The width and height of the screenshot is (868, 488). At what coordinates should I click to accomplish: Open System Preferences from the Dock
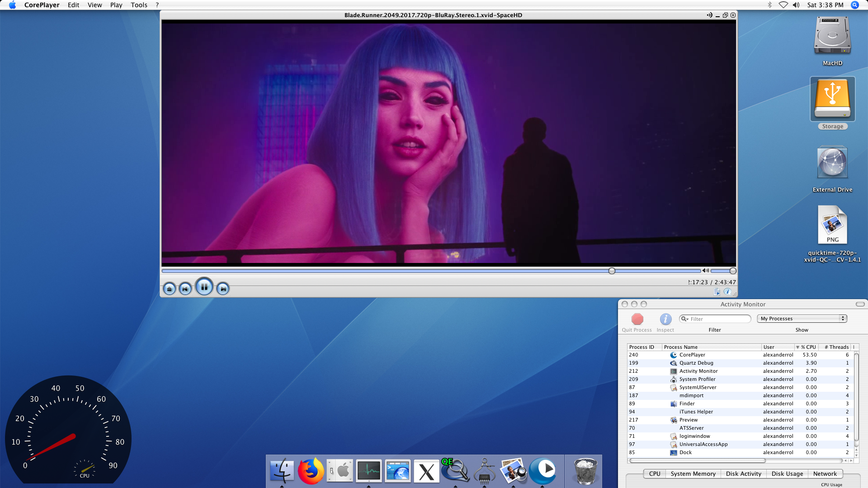(340, 471)
